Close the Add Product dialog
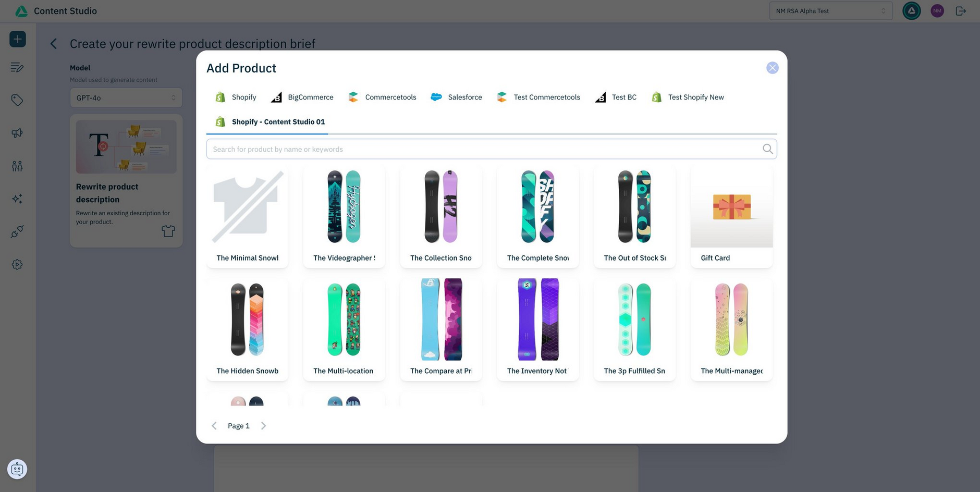Image resolution: width=980 pixels, height=492 pixels. [772, 68]
